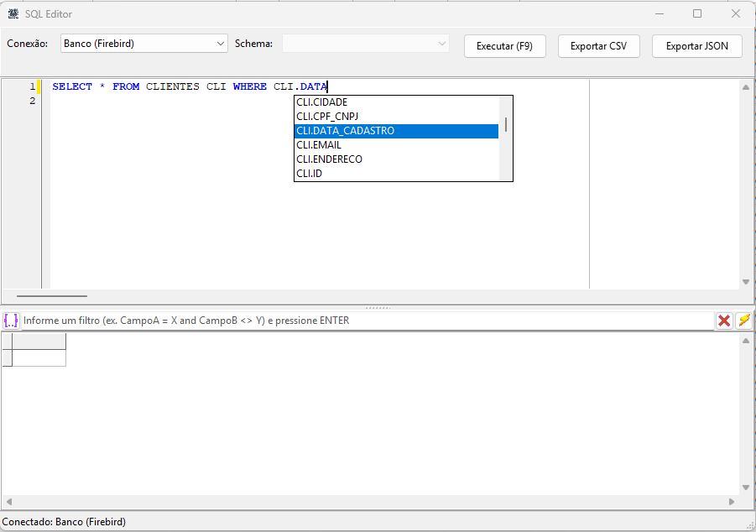Screen dimensions: 756x532
Task: Click the SELECT keyword in the query
Action: point(72,86)
